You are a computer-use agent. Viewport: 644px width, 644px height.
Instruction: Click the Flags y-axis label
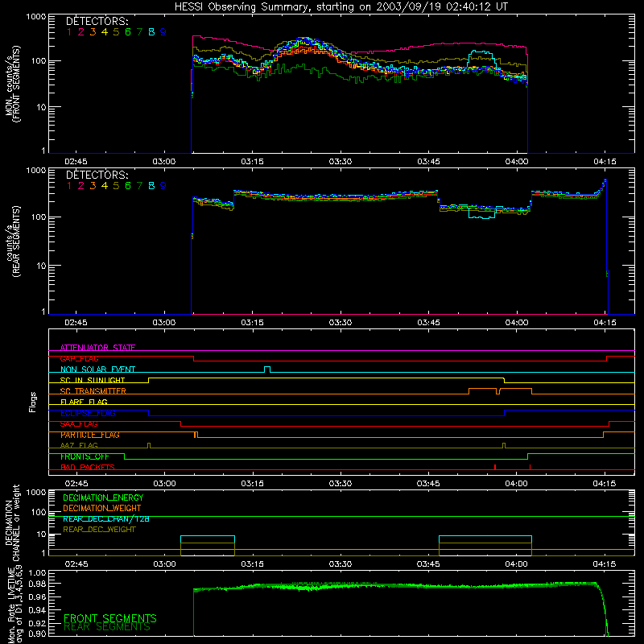[32, 402]
